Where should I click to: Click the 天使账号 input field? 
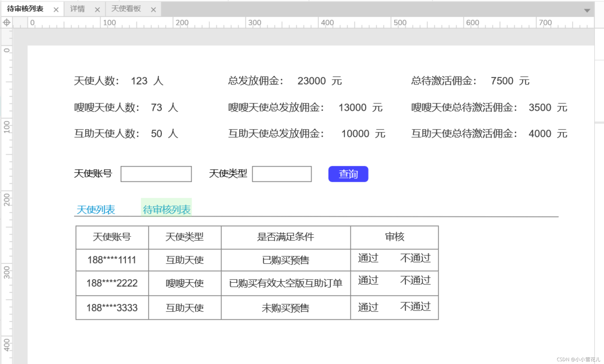pos(156,174)
